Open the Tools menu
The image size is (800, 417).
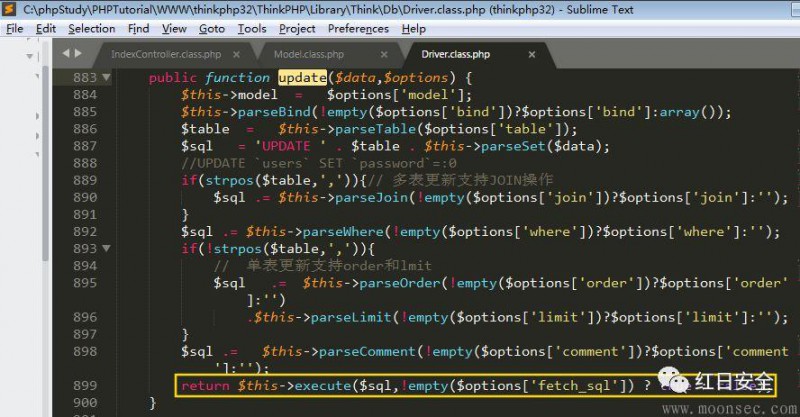tap(252, 29)
